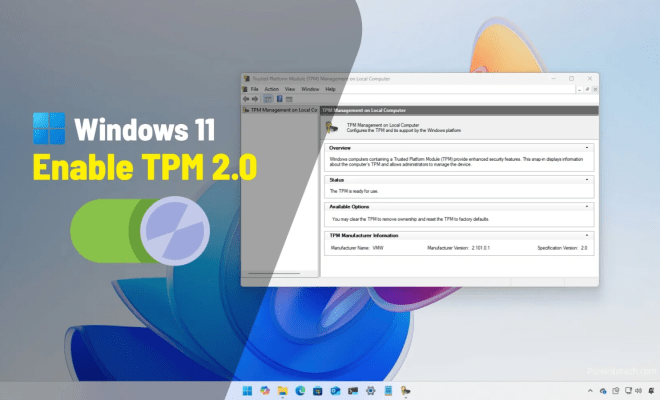Minimize the inner MDI console window
660x400 pixels.
580,89
